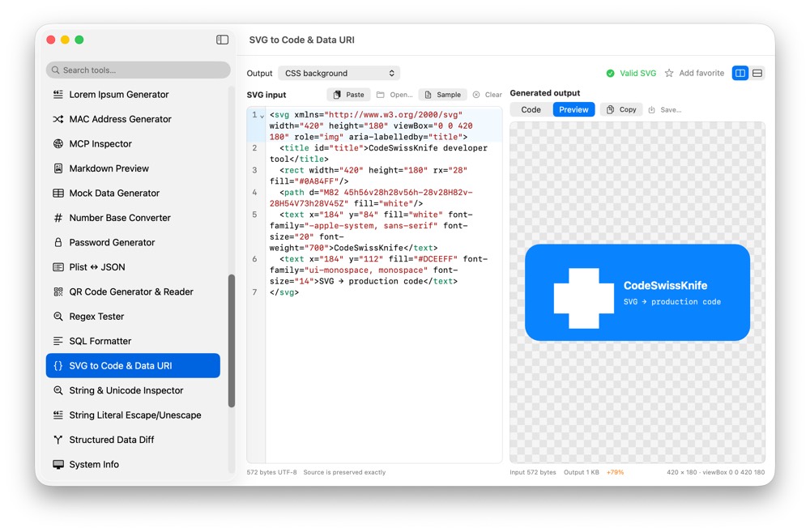The image size is (810, 532).
Task: Open MAC Address Generator tool
Action: pos(134,119)
